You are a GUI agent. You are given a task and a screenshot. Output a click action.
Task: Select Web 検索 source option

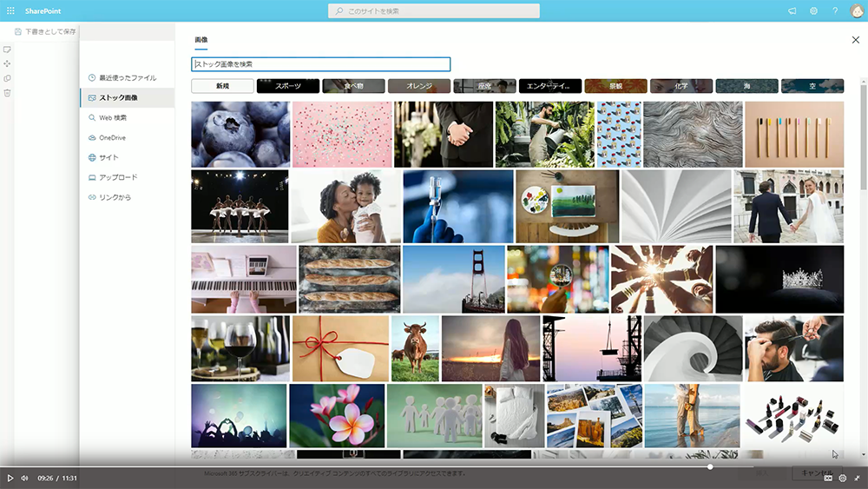(112, 118)
